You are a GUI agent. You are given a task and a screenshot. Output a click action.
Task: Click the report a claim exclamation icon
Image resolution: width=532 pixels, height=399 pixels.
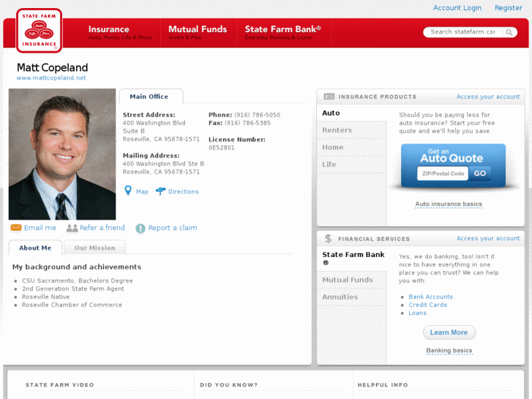click(x=140, y=228)
